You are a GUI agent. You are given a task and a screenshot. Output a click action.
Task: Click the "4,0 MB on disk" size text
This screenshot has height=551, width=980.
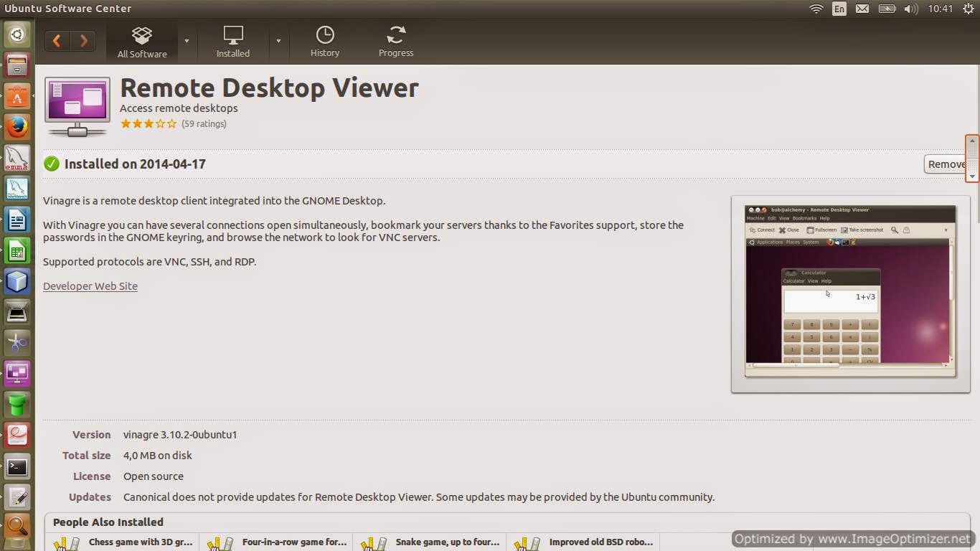(x=158, y=456)
